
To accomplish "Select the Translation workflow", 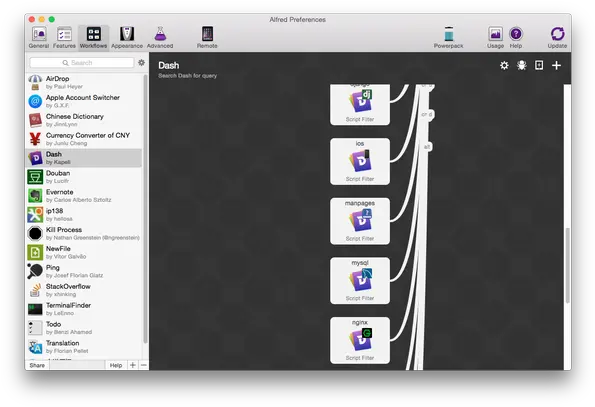I will [x=83, y=347].
